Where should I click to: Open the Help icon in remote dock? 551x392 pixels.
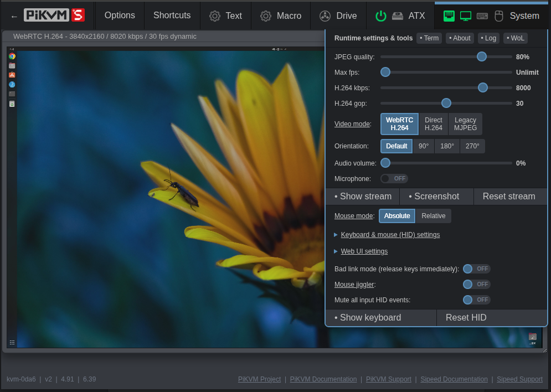point(12,84)
